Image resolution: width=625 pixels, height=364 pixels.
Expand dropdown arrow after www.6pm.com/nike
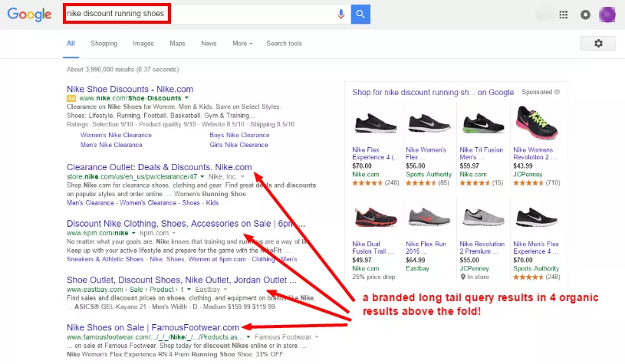pyautogui.click(x=133, y=233)
